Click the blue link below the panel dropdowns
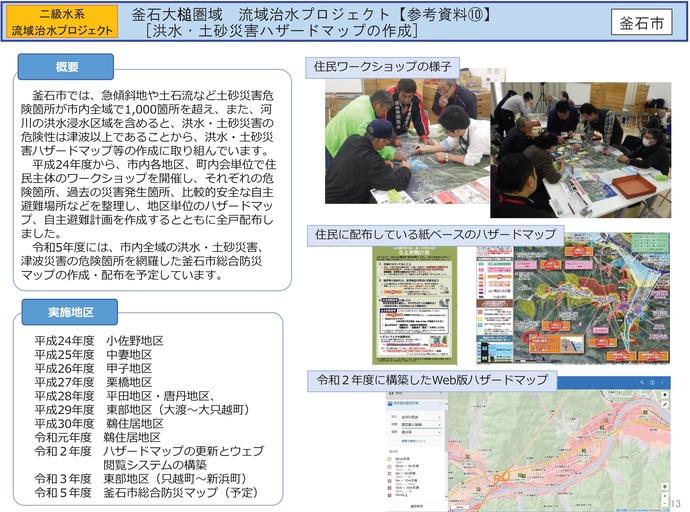The image size is (690, 512). click(x=412, y=441)
